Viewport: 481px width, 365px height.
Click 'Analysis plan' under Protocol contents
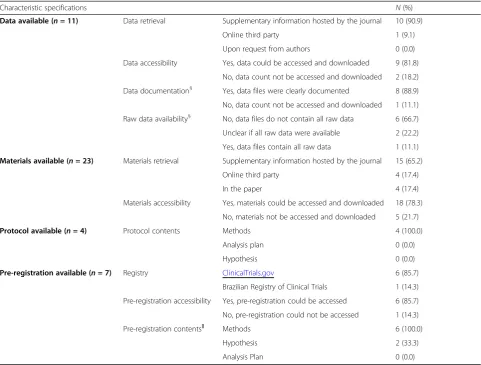coord(243,245)
